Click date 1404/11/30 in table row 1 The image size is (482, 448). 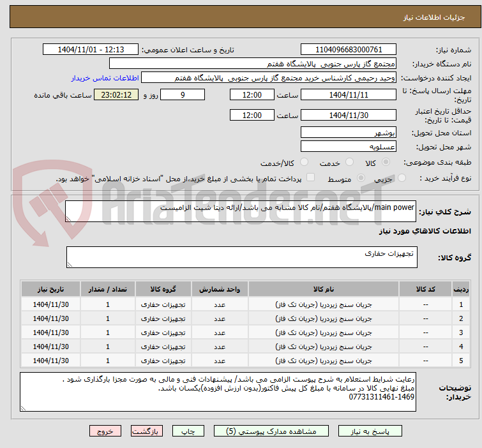[x=50, y=304]
